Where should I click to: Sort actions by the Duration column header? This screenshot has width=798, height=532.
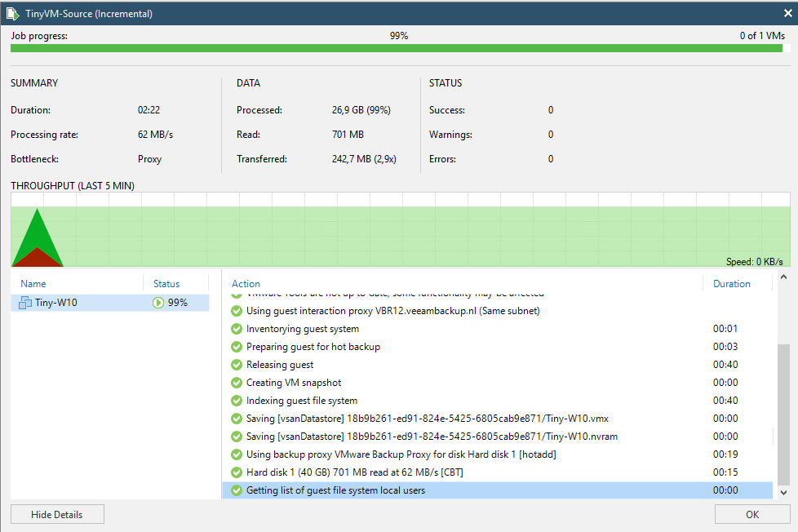pyautogui.click(x=731, y=284)
